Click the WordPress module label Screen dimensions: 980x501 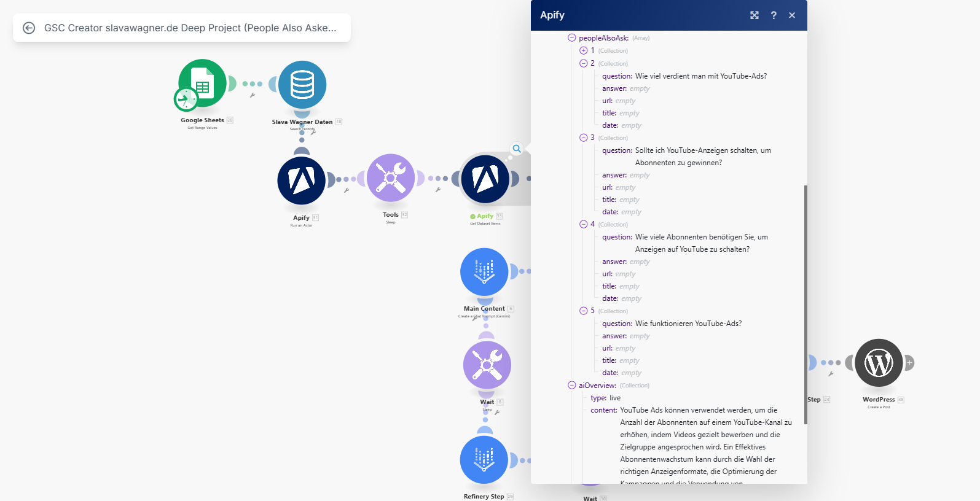[x=879, y=400]
